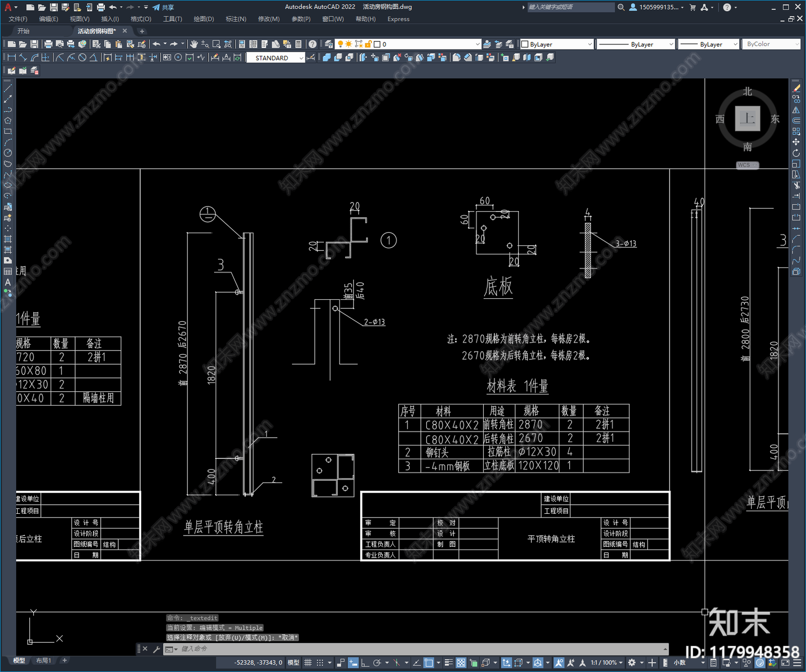Viewport: 806px width, 672px height.
Task: Click the command line customize wrench icon
Action: pos(156,649)
